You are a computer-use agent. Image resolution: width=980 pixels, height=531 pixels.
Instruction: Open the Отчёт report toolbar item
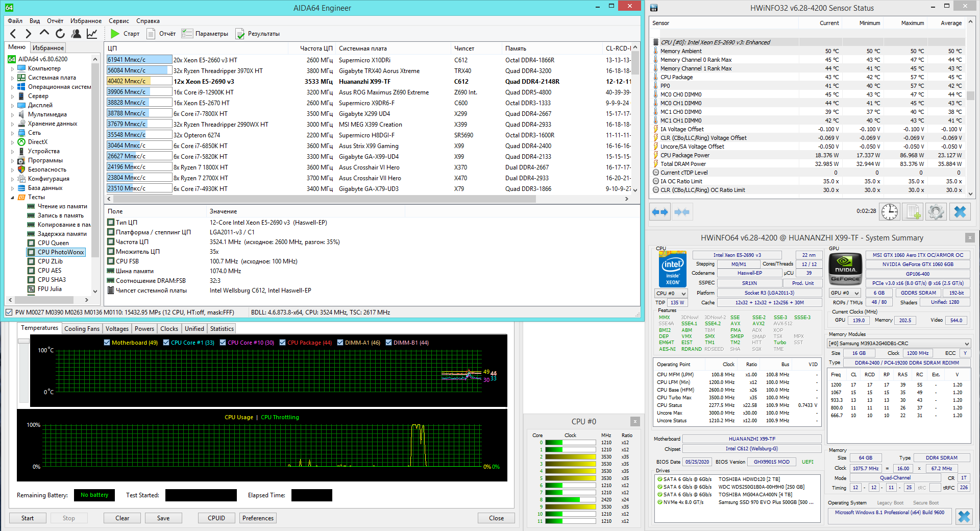(x=161, y=34)
